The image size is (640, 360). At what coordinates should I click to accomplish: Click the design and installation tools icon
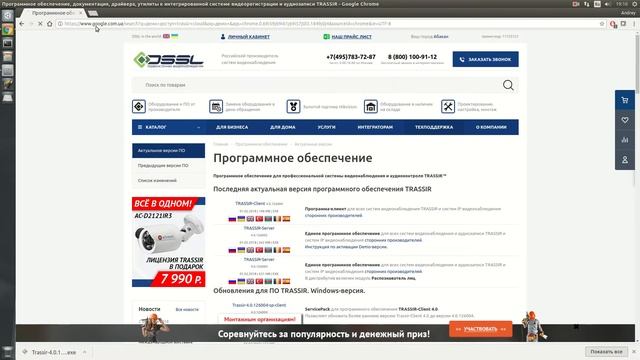[448, 107]
